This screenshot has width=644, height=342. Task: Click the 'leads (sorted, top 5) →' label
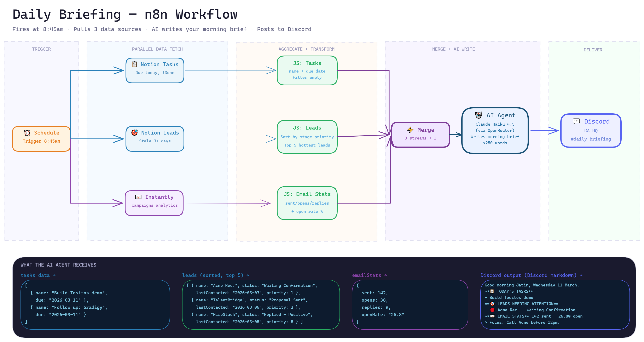click(215, 275)
